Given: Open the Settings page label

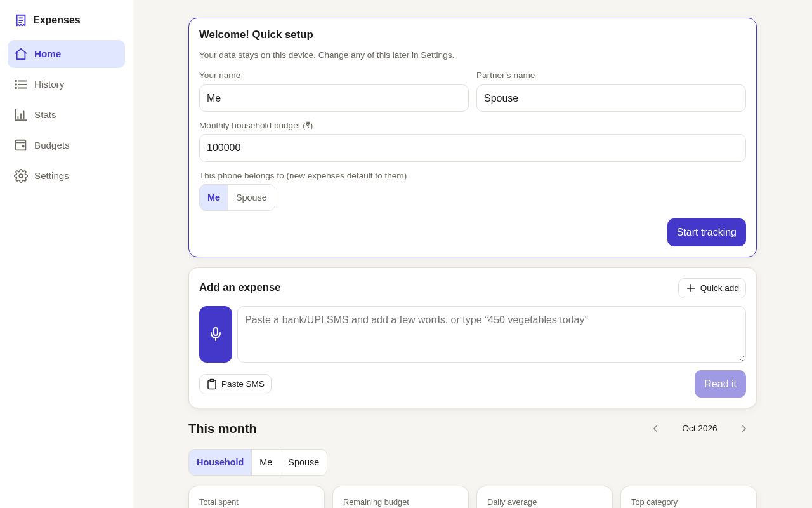Looking at the screenshot, I should (51, 176).
